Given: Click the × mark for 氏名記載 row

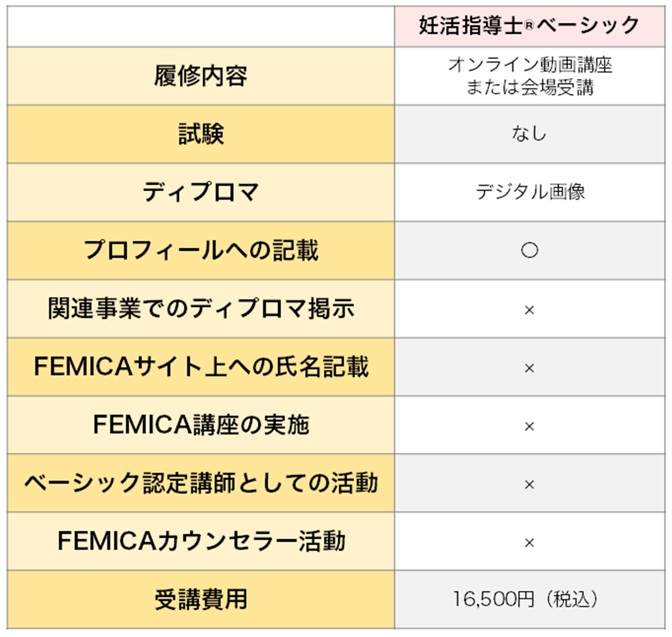Looking at the screenshot, I should (529, 368).
